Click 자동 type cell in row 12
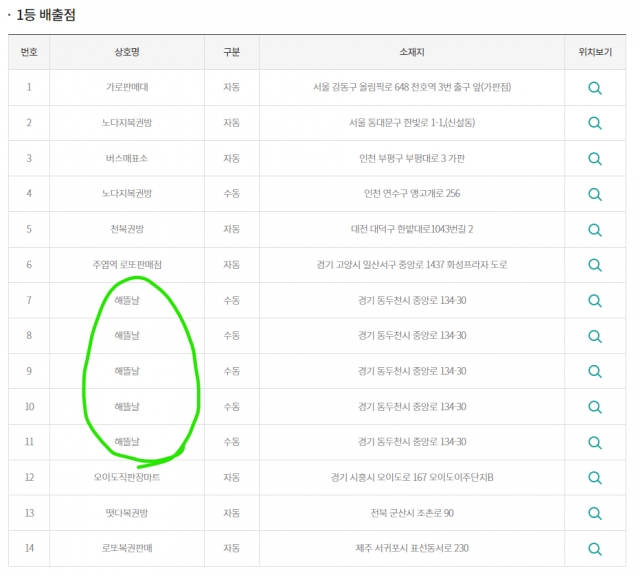The image size is (640, 577). [231, 477]
